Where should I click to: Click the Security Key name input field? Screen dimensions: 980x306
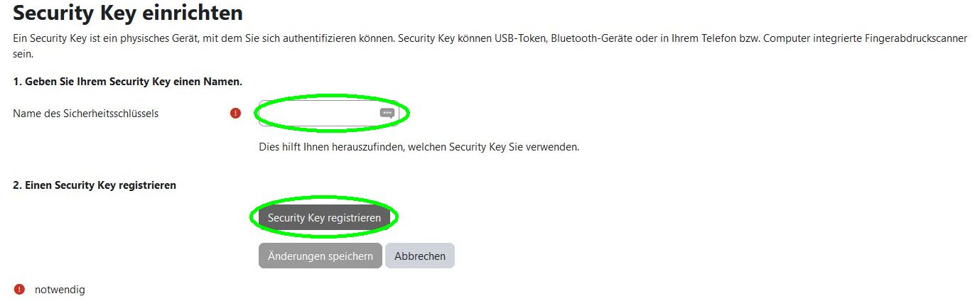tap(320, 114)
